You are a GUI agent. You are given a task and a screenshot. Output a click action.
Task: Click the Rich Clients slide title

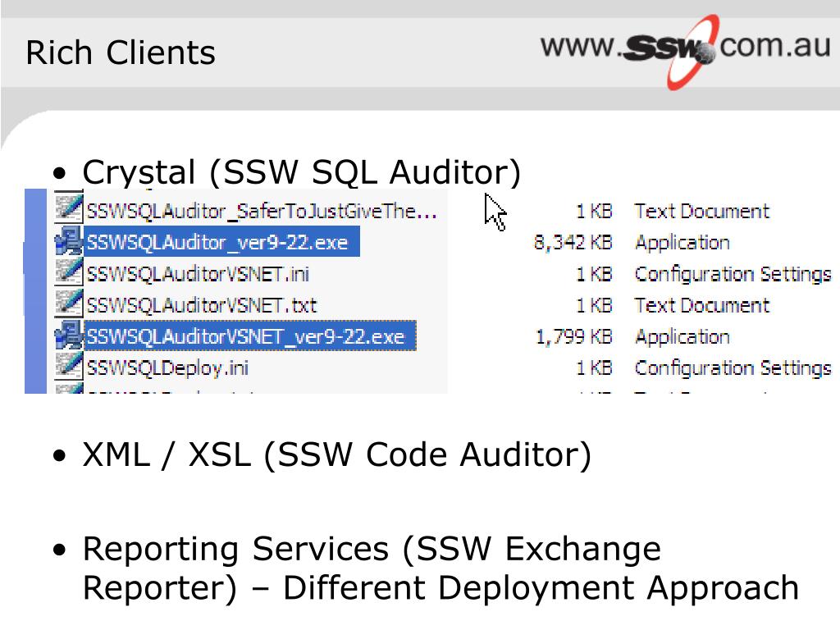pos(121,52)
